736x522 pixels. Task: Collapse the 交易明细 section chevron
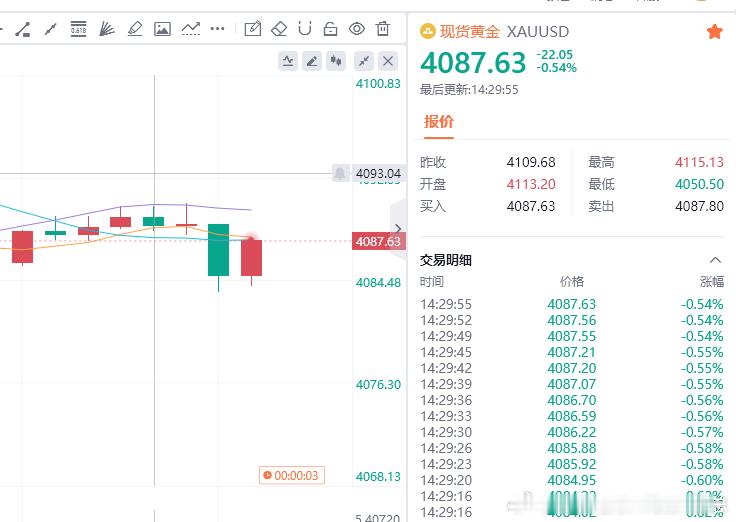[x=715, y=260]
